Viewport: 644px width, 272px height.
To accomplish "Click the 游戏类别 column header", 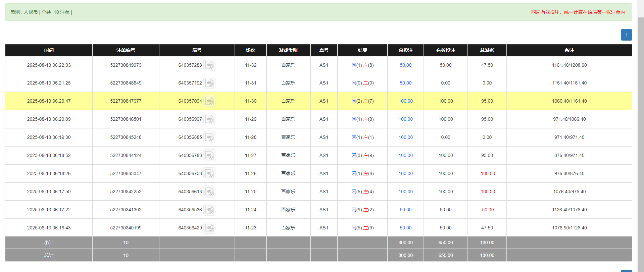I will [x=288, y=50].
